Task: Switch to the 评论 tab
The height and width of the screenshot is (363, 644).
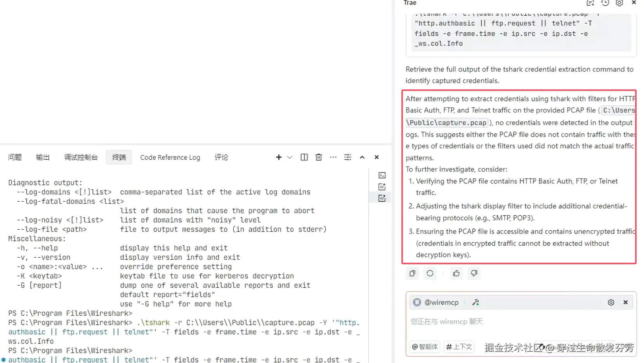Action: (x=221, y=157)
